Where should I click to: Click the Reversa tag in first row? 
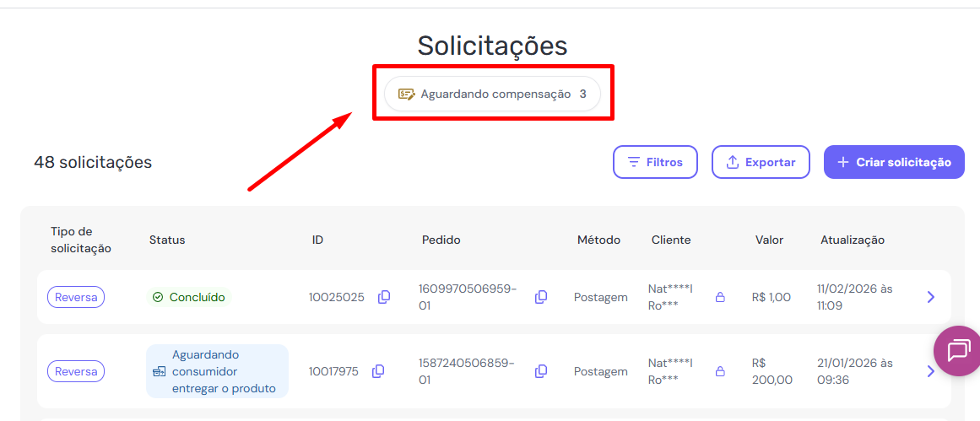(x=76, y=297)
